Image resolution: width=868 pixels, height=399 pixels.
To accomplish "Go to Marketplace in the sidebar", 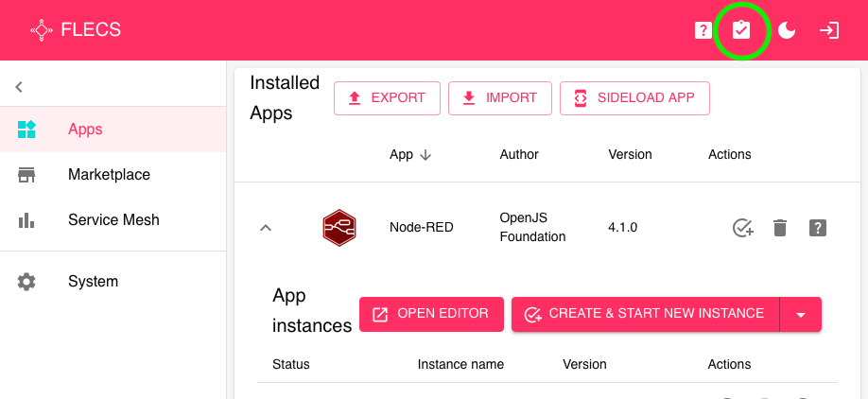I will [109, 175].
